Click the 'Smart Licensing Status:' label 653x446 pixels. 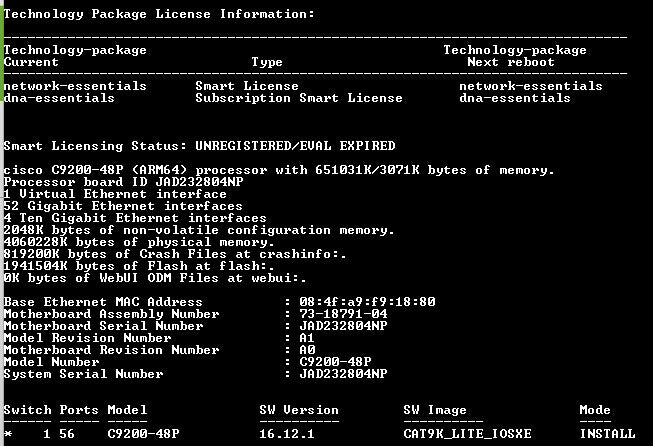tap(95, 147)
